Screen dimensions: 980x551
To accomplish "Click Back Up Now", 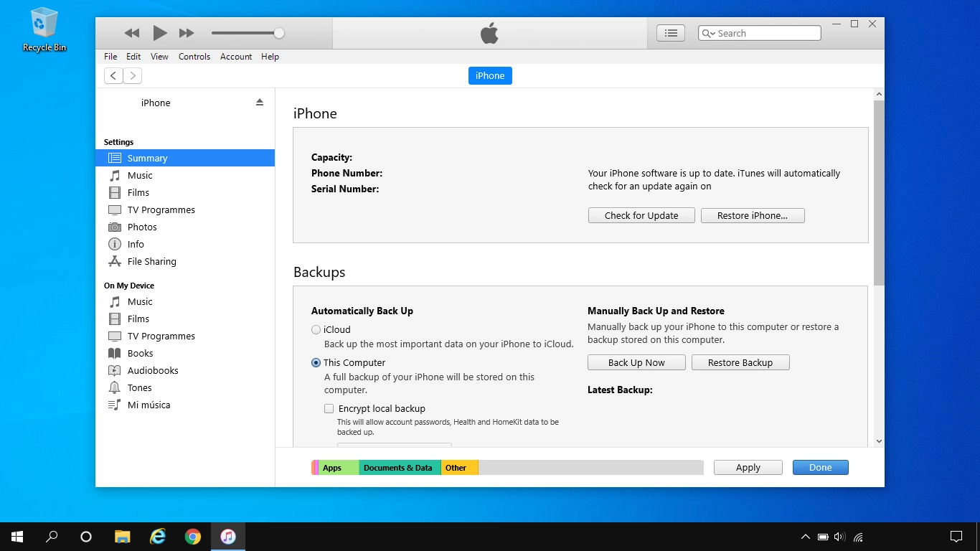I will (x=636, y=362).
